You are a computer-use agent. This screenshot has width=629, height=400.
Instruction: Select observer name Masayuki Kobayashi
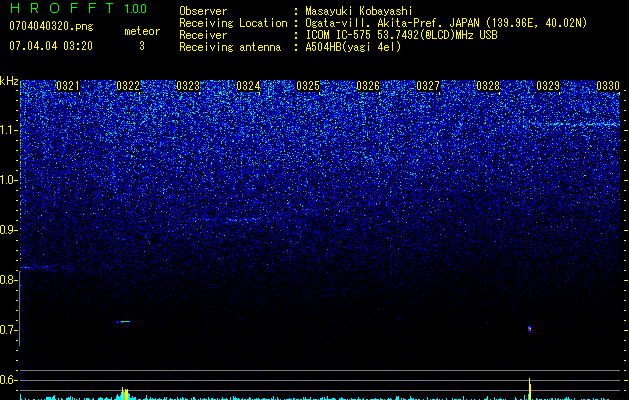point(359,11)
